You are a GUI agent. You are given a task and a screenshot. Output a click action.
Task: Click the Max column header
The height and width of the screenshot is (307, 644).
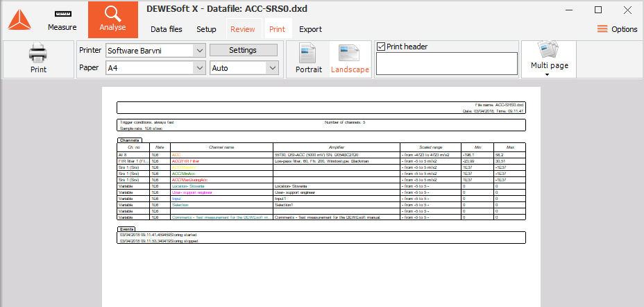tap(509, 147)
